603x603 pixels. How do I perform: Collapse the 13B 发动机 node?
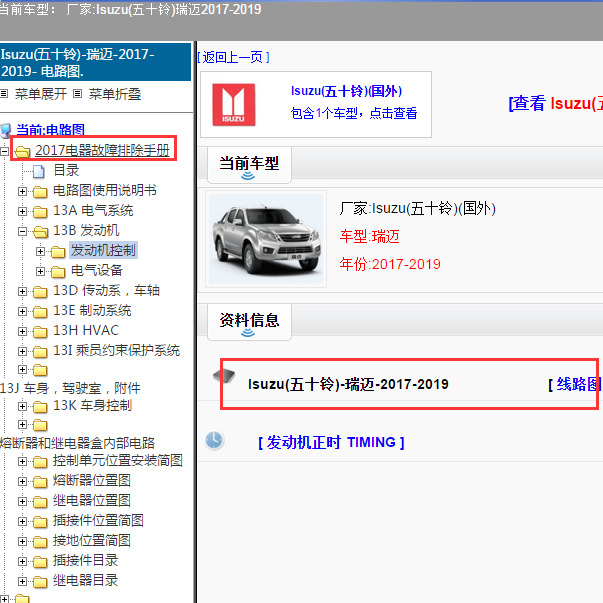click(x=22, y=231)
